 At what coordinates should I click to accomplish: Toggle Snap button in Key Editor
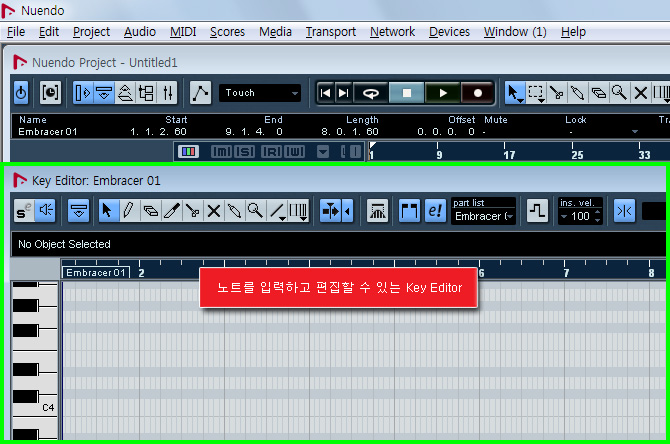[x=624, y=211]
